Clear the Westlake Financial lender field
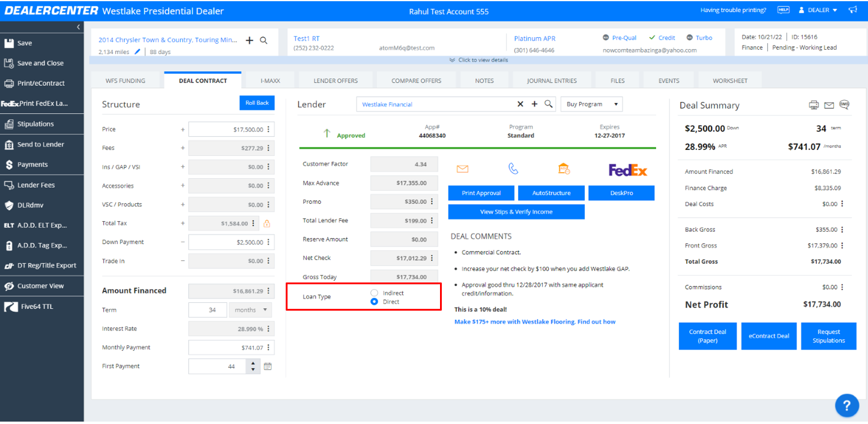The image size is (868, 424). (x=520, y=104)
